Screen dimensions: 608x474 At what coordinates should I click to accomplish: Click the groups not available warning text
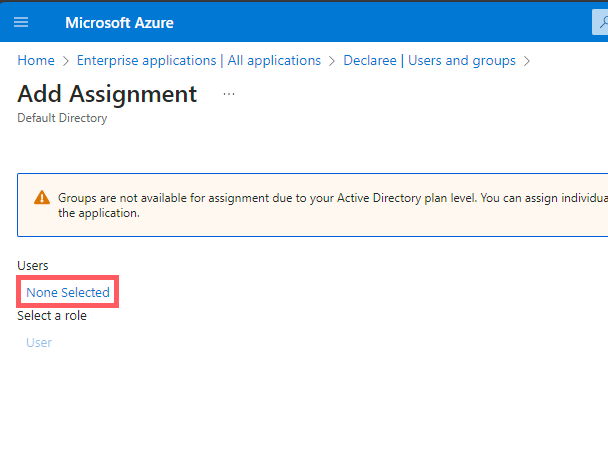tap(333, 205)
